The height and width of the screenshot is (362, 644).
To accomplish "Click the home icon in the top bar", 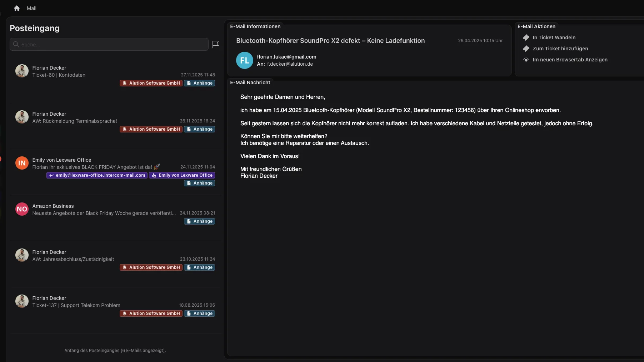I will click(17, 8).
